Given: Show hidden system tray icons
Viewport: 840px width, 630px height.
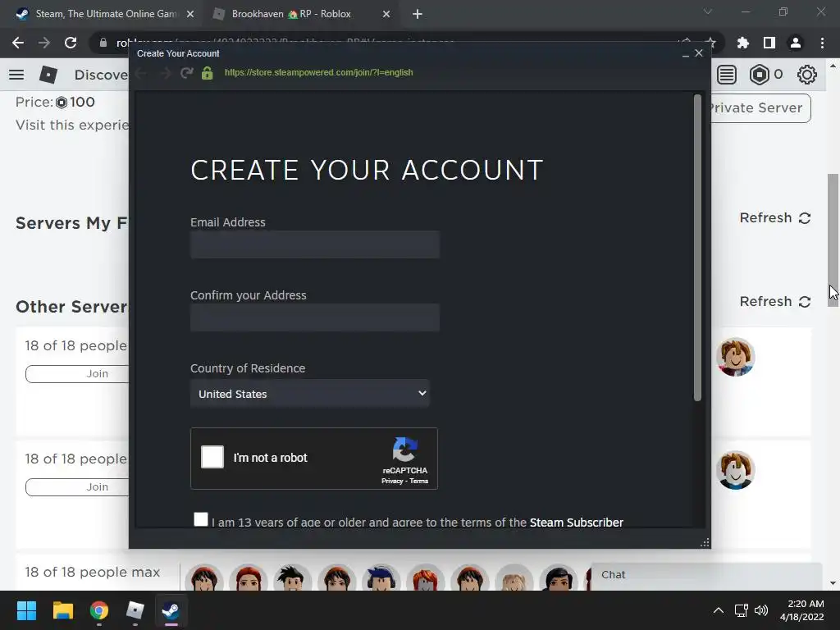Looking at the screenshot, I should [x=719, y=610].
